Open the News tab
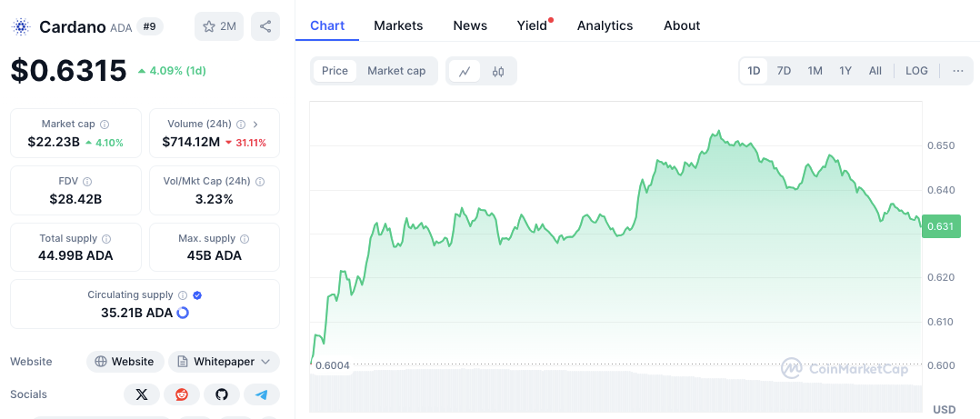This screenshot has width=980, height=419. [x=470, y=25]
